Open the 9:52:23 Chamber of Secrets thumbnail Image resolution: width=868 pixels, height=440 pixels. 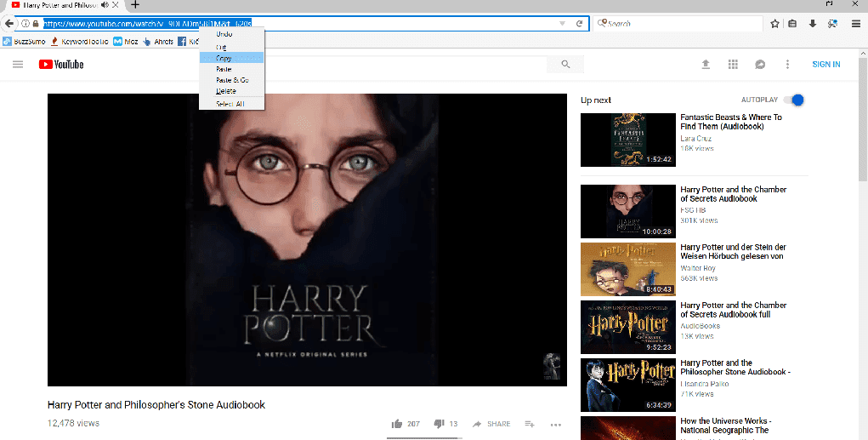click(627, 327)
